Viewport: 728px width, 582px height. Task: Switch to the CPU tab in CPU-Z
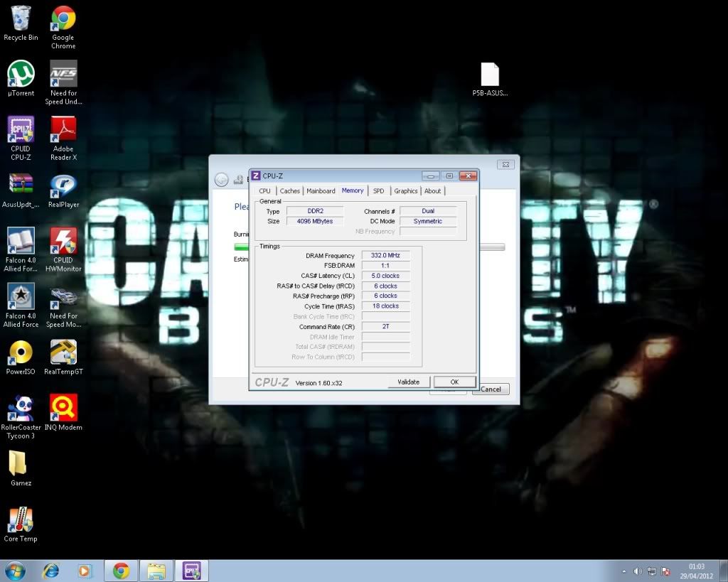(264, 190)
